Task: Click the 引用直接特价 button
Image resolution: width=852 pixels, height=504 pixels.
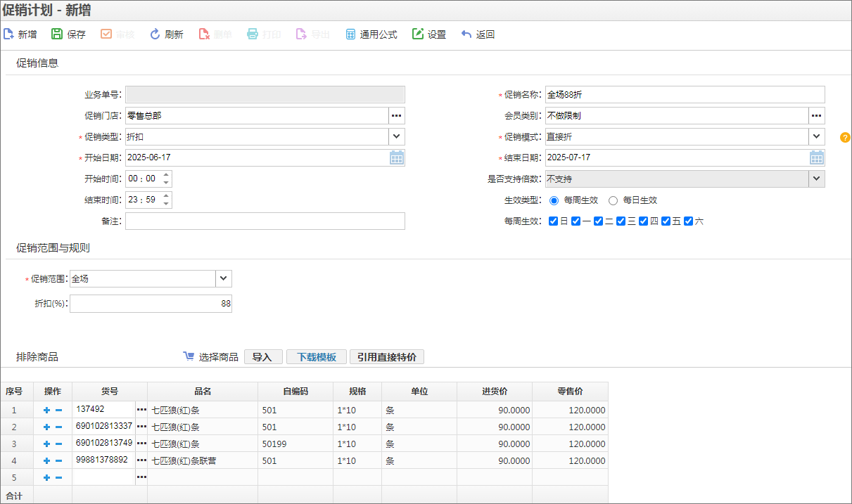Action: pos(387,357)
